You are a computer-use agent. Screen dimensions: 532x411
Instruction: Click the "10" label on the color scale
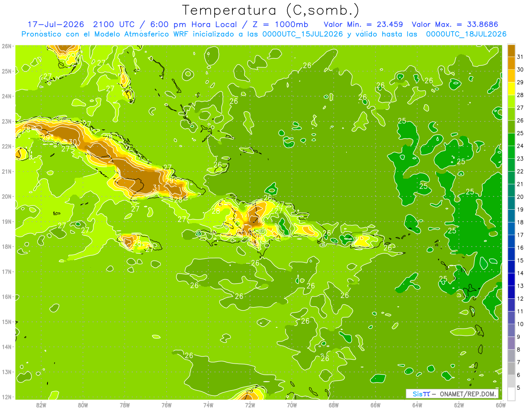(520, 324)
